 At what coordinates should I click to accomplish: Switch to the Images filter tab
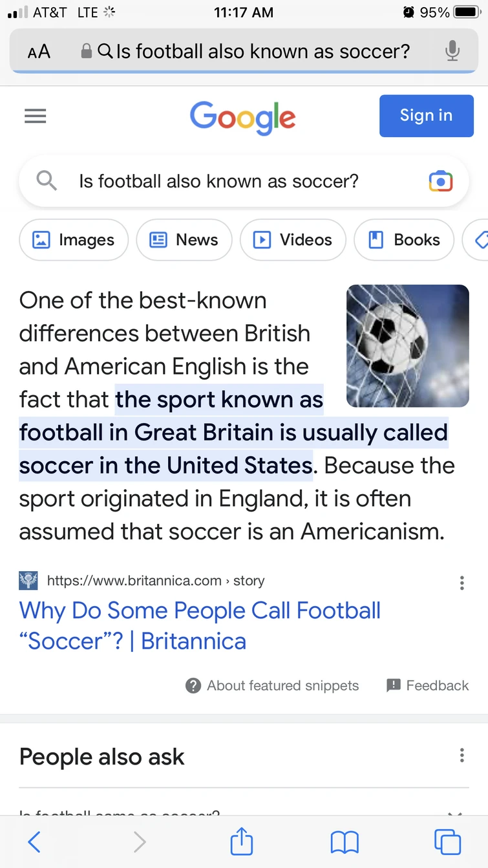coord(74,240)
